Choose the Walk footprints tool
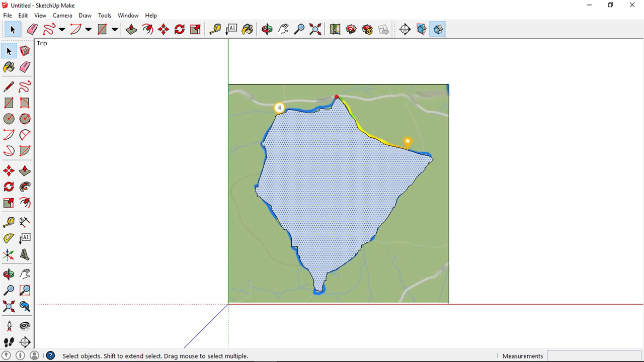 tap(9, 342)
